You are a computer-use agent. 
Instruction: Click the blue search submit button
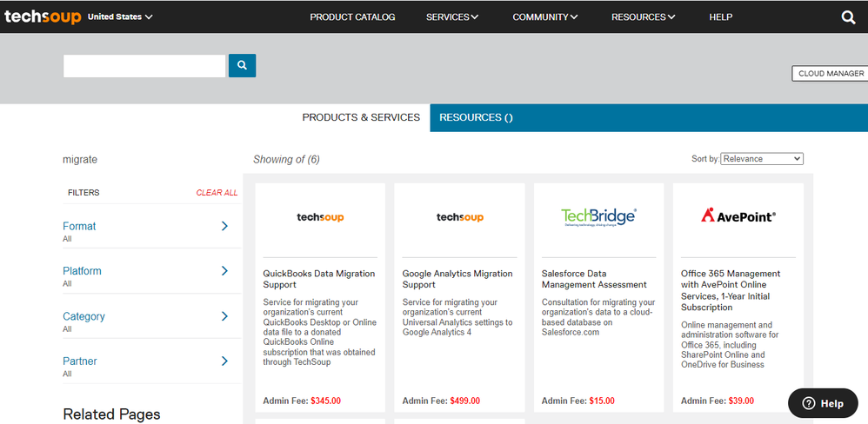(242, 65)
